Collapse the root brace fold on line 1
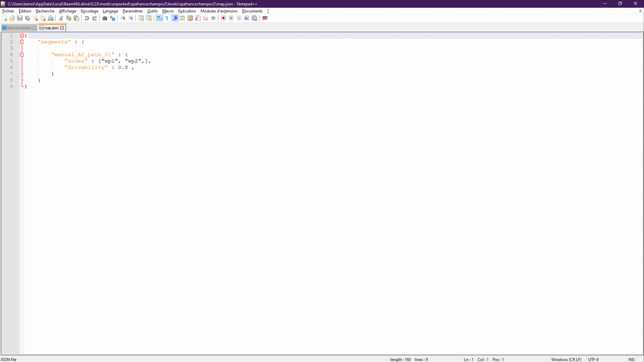Image resolution: width=644 pixels, height=362 pixels. 22,36
